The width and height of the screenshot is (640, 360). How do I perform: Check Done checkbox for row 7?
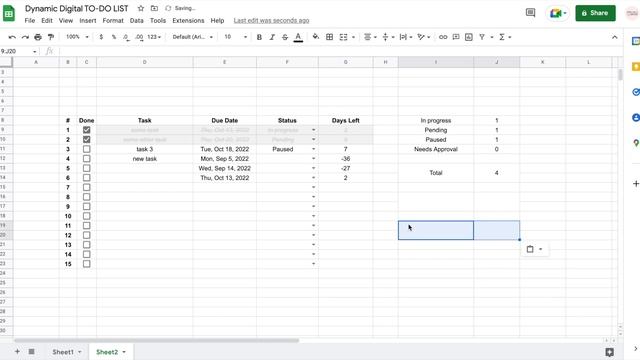(87, 187)
